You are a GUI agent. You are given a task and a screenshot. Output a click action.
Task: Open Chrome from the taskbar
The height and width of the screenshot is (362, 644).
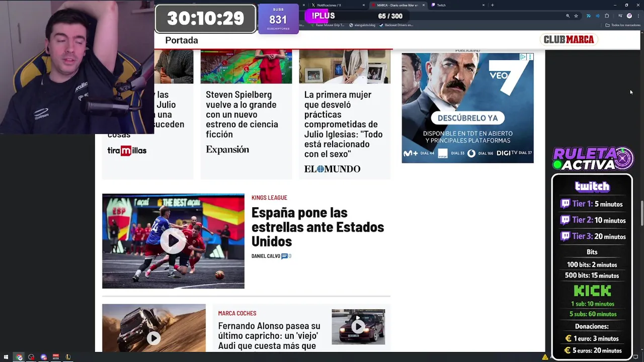click(x=19, y=357)
